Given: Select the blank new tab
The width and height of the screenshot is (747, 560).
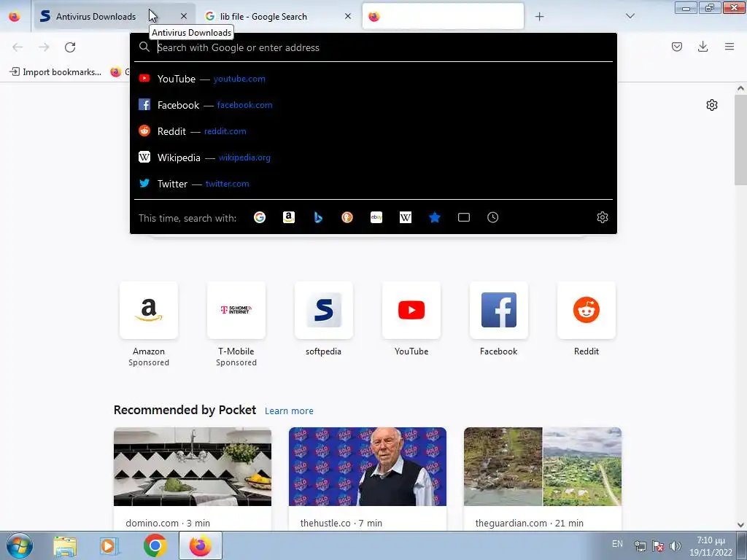Looking at the screenshot, I should coord(443,16).
